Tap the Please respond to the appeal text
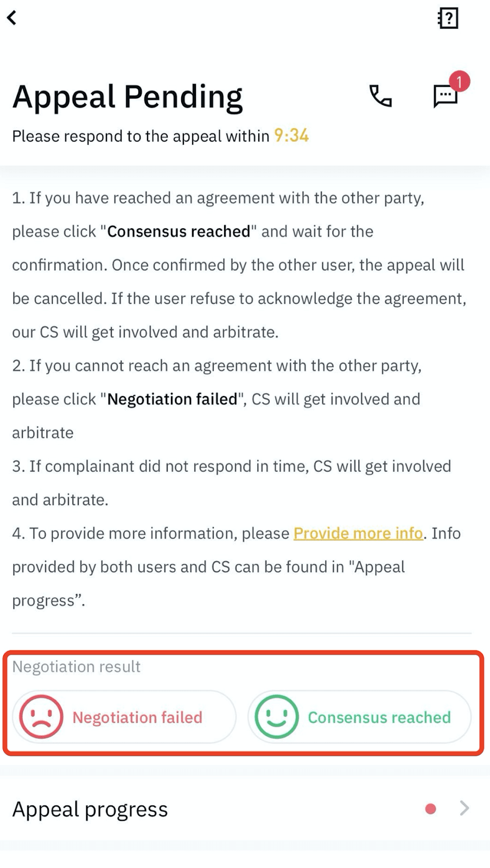The width and height of the screenshot is (490, 868). click(141, 136)
